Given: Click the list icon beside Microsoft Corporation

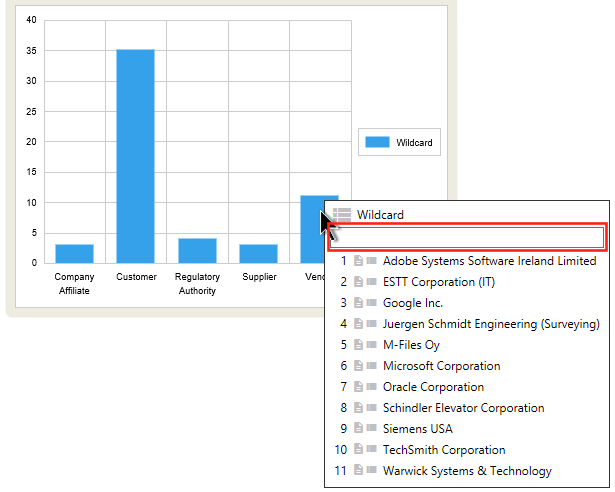Looking at the screenshot, I should tap(372, 366).
